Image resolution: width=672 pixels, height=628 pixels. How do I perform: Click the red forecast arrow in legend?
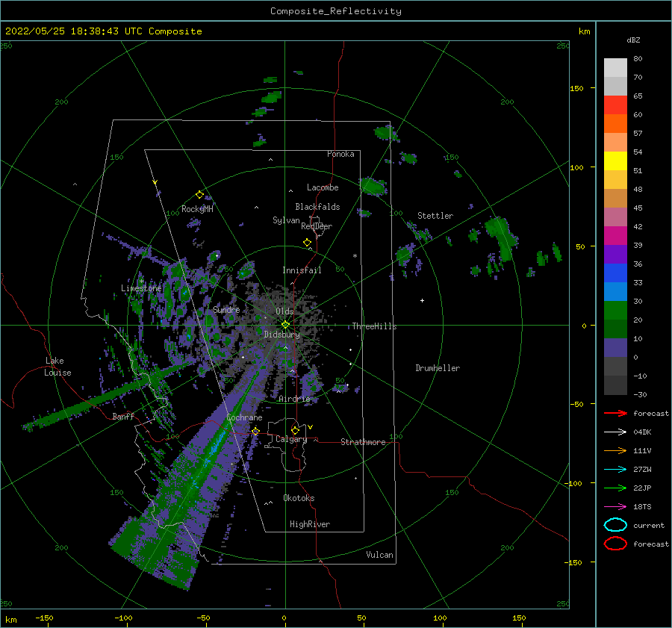pos(615,413)
